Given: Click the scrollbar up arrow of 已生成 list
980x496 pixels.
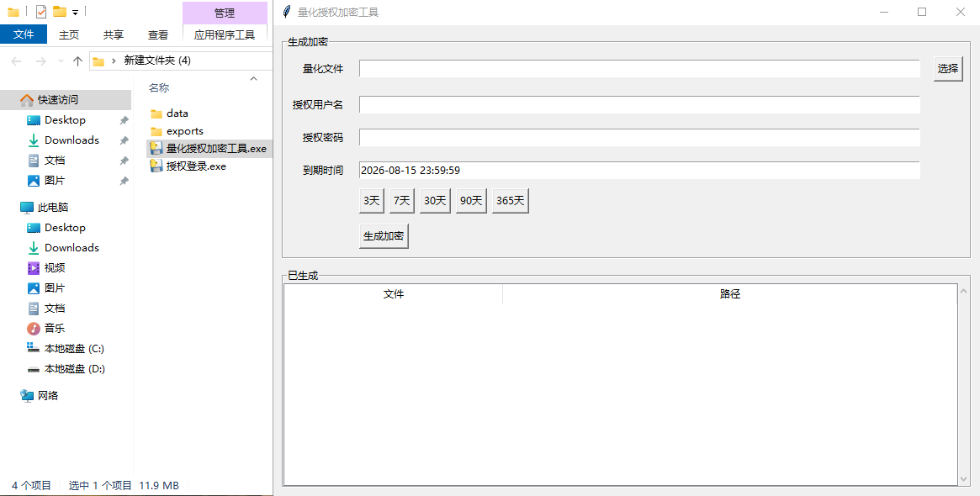Looking at the screenshot, I should (x=963, y=291).
